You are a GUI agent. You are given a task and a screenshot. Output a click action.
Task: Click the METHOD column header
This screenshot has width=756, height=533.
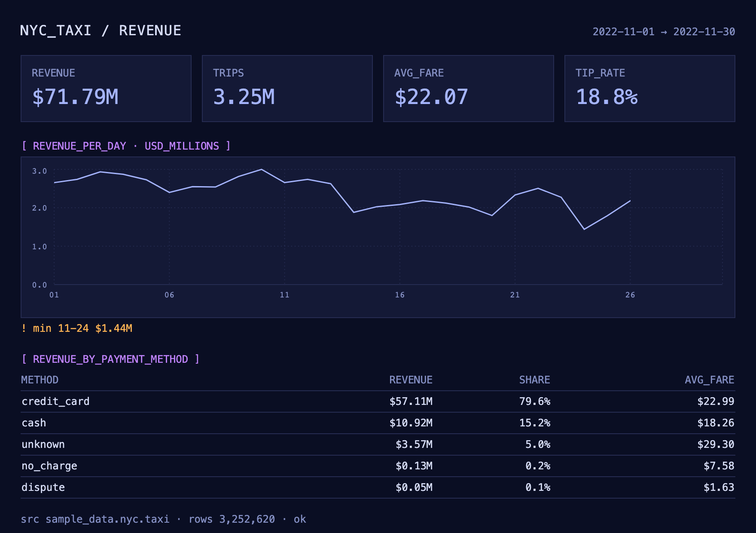click(x=40, y=380)
